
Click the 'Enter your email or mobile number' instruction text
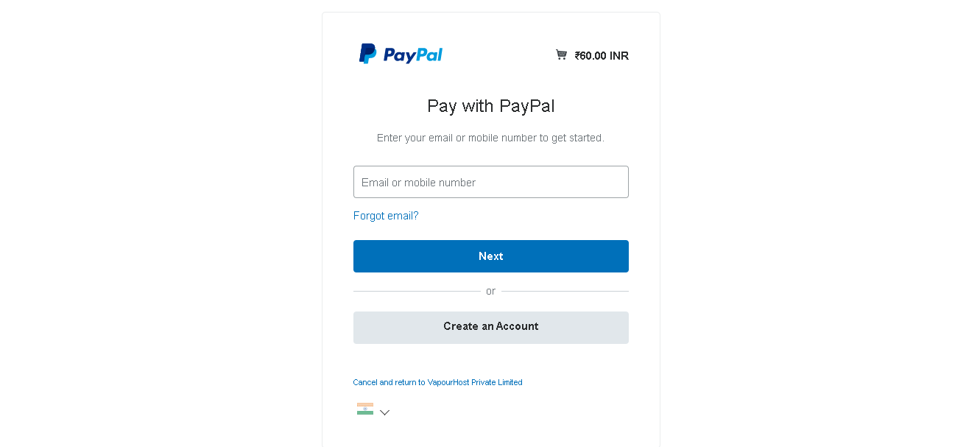[490, 138]
